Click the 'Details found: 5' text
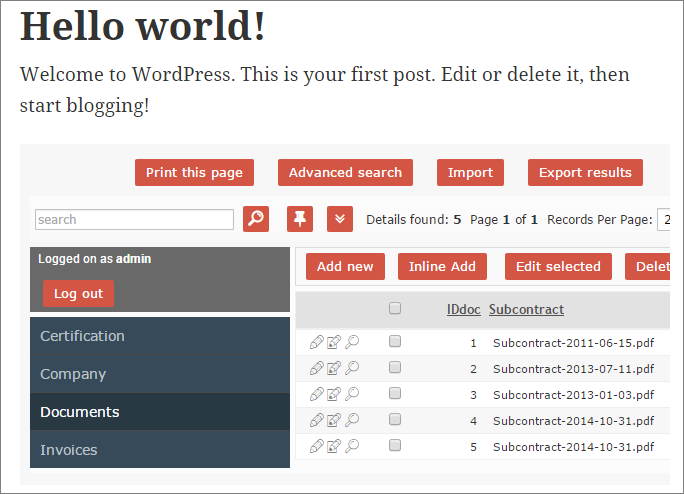This screenshot has height=494, width=684. pos(414,220)
